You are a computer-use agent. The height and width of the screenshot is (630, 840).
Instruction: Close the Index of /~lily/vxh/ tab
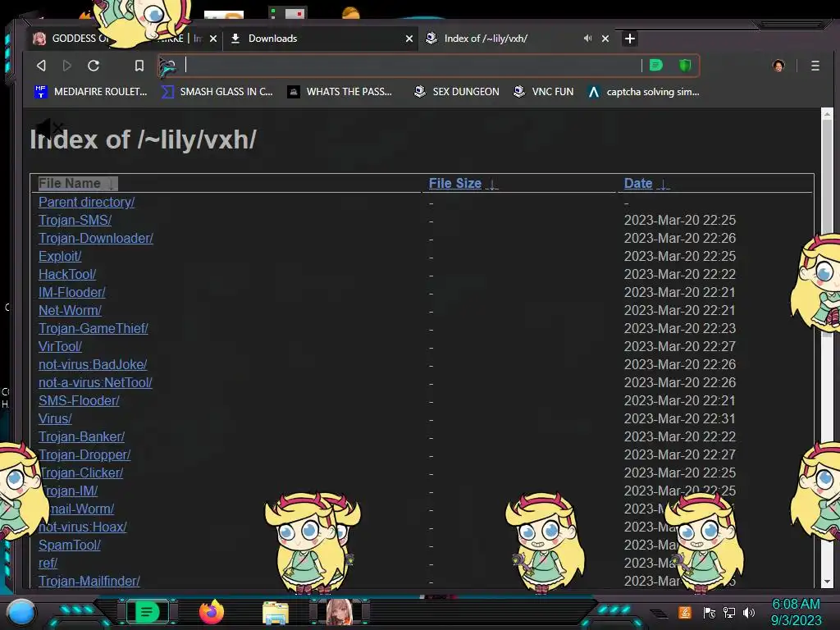(605, 39)
